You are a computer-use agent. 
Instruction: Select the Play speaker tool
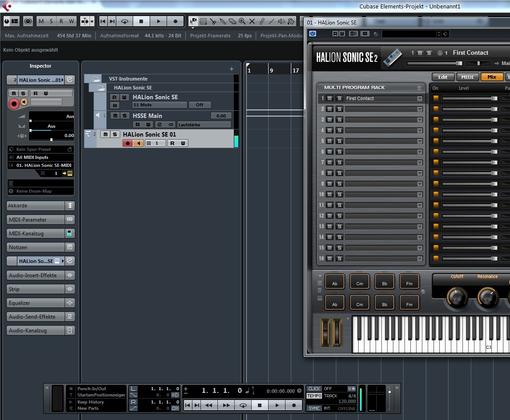click(282, 21)
